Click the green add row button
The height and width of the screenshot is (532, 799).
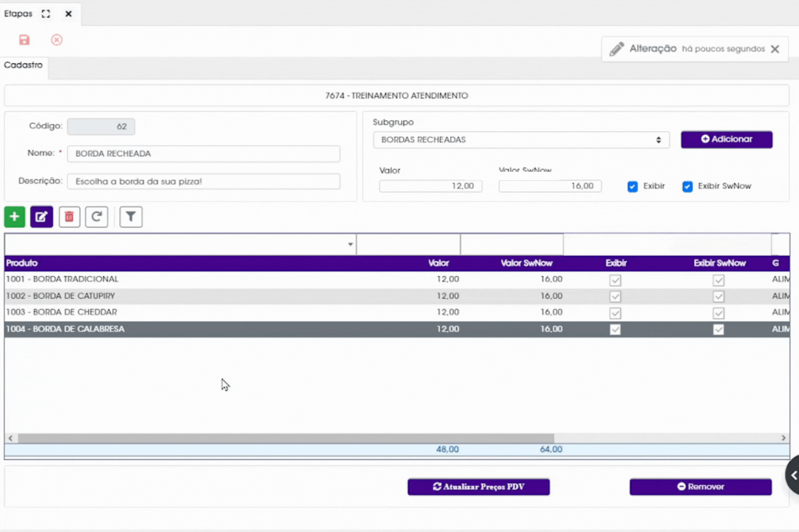click(x=15, y=217)
